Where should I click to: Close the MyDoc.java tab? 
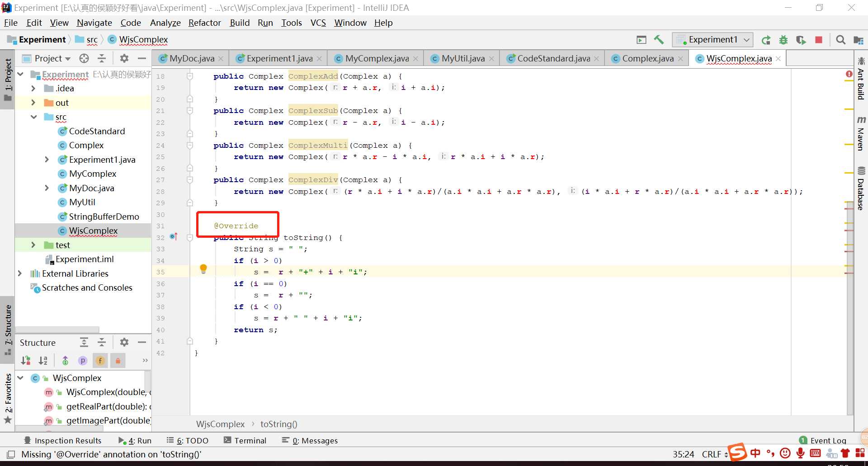coord(221,59)
